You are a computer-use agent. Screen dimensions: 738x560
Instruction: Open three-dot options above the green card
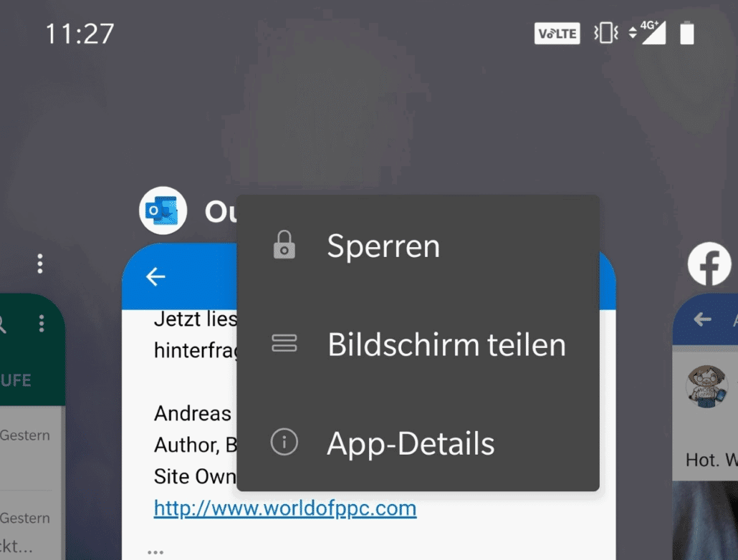(x=40, y=264)
